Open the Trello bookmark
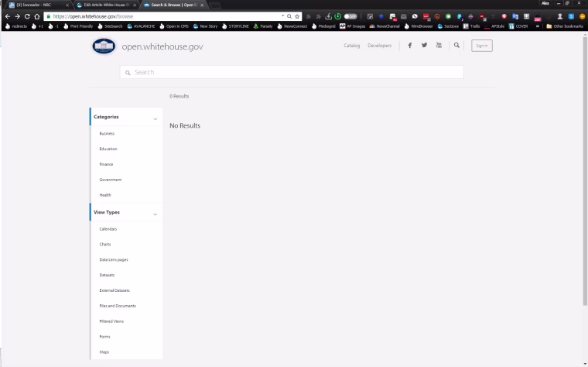 click(472, 26)
